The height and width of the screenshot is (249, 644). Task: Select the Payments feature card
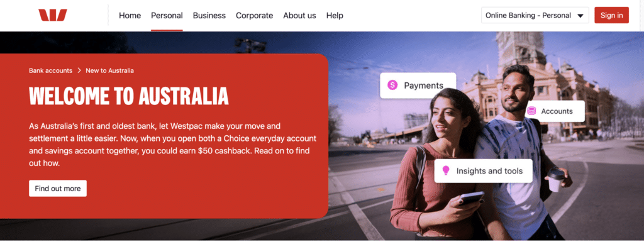click(x=418, y=86)
